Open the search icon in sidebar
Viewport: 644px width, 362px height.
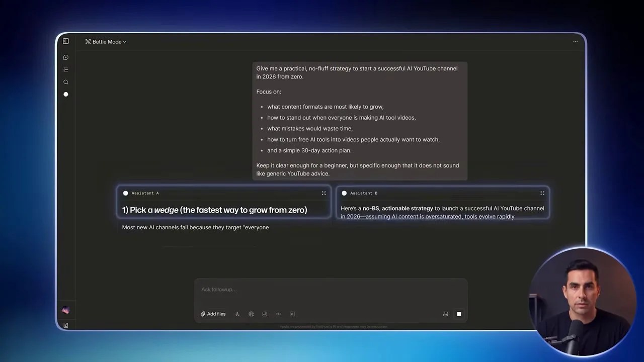[x=66, y=82]
